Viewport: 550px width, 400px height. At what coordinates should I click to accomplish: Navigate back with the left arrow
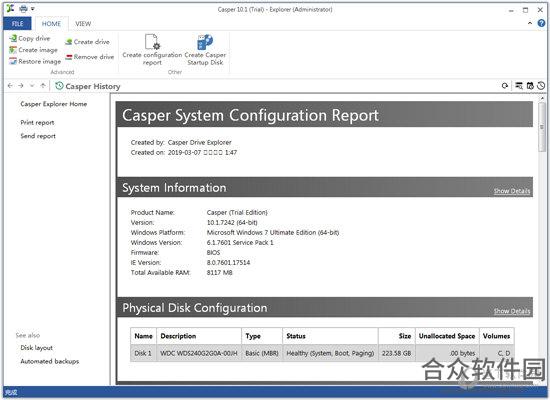click(x=10, y=86)
